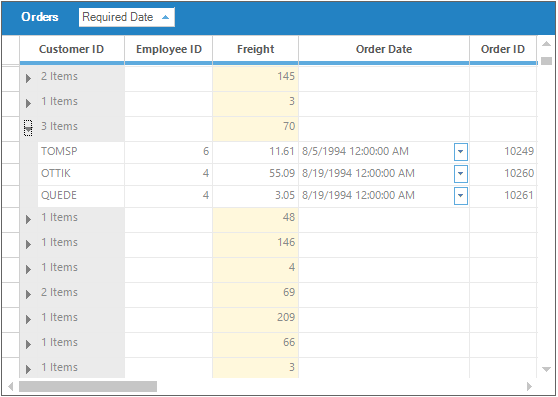558x397 pixels.
Task: Click freight summary 48
Action: tap(256, 220)
